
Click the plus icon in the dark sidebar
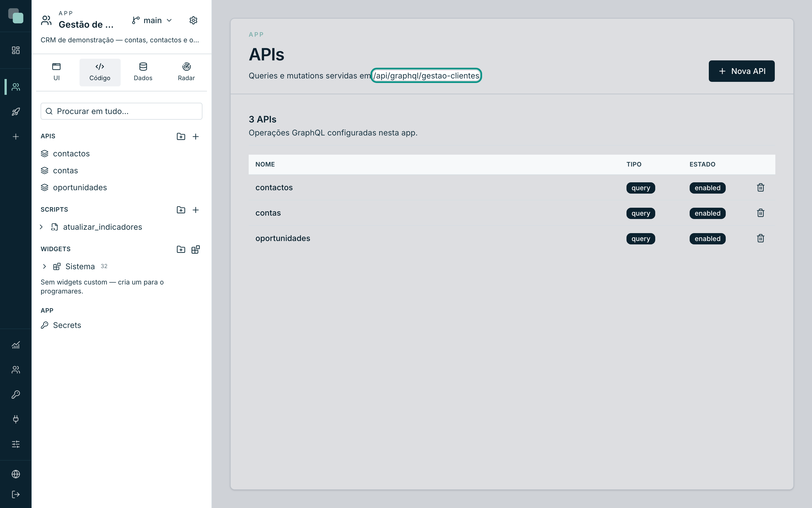click(x=16, y=137)
